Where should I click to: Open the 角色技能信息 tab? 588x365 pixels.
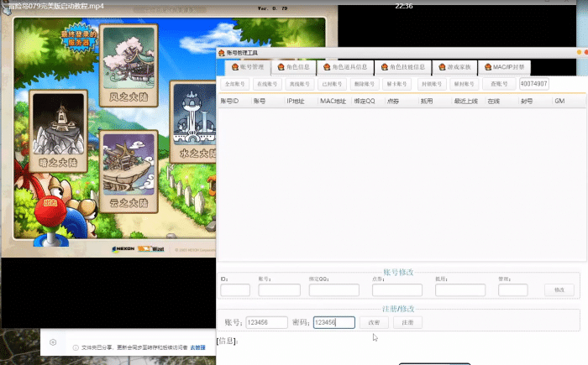(402, 66)
